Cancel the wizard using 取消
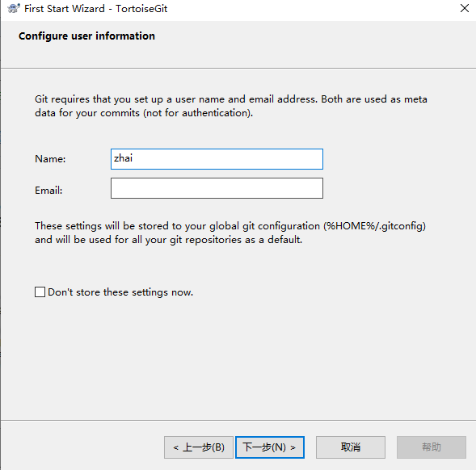The height and width of the screenshot is (470, 476). (x=351, y=447)
